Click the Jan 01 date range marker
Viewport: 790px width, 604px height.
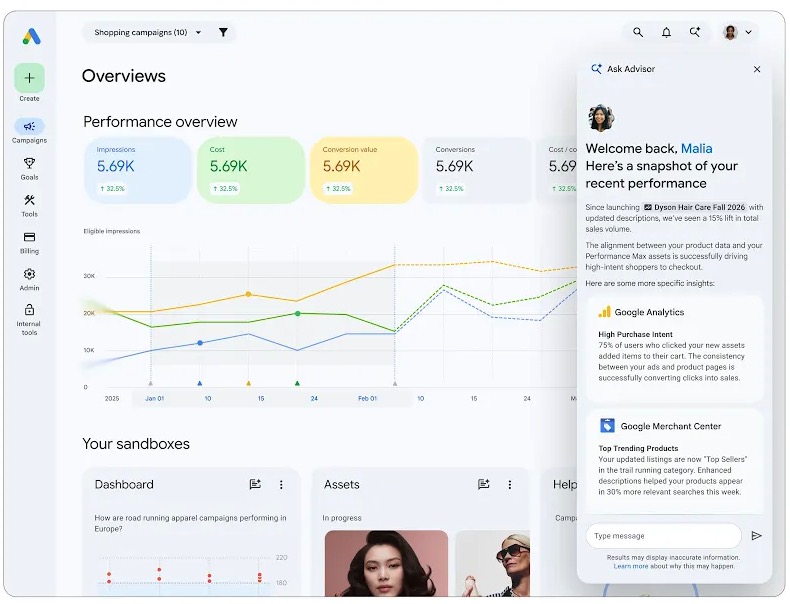tap(155, 398)
